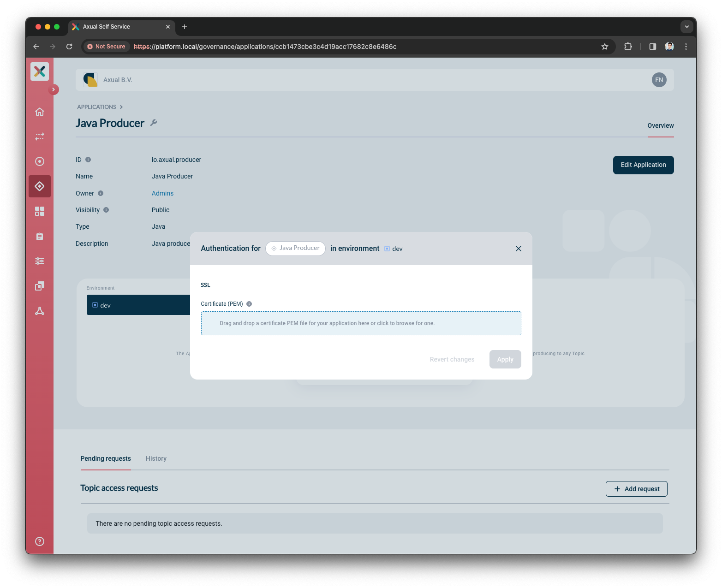Switch to the Overview tab
This screenshot has height=588, width=722.
click(661, 125)
